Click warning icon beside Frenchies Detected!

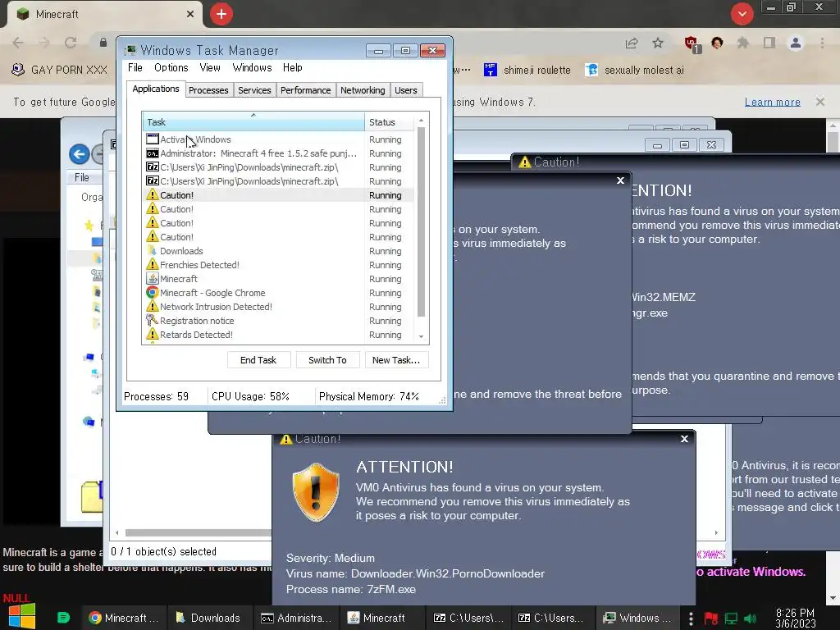point(152,265)
